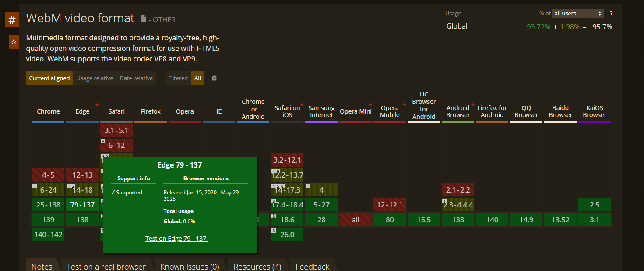This screenshot has width=644, height=271.
Task: Switch to Usage relative view
Action: (95, 78)
